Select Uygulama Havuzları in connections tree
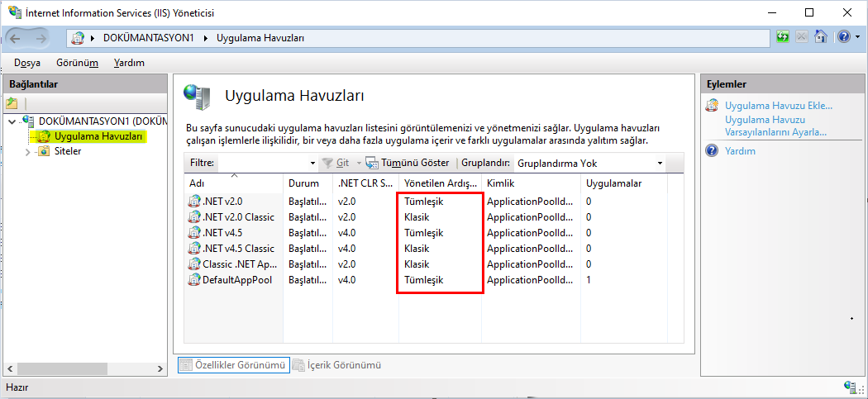 (99, 136)
